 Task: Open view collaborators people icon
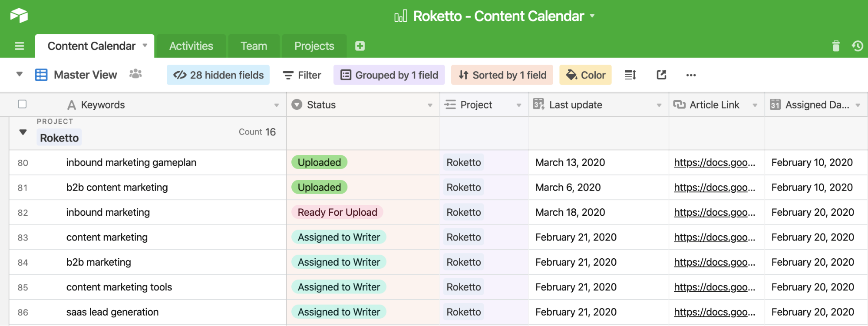(x=135, y=74)
